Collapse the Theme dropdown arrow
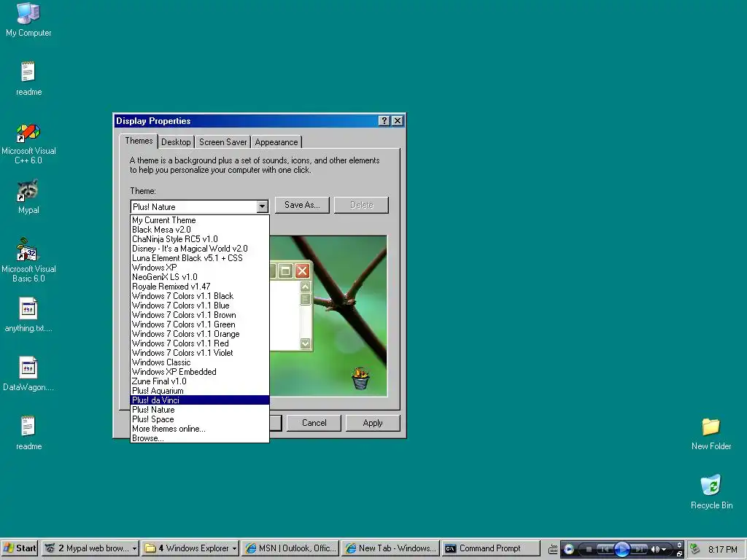 [262, 206]
